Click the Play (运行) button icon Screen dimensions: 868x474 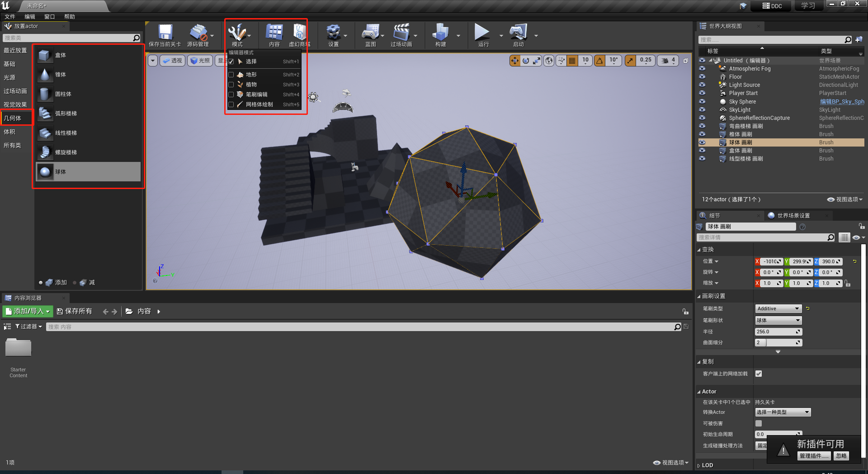coord(482,33)
